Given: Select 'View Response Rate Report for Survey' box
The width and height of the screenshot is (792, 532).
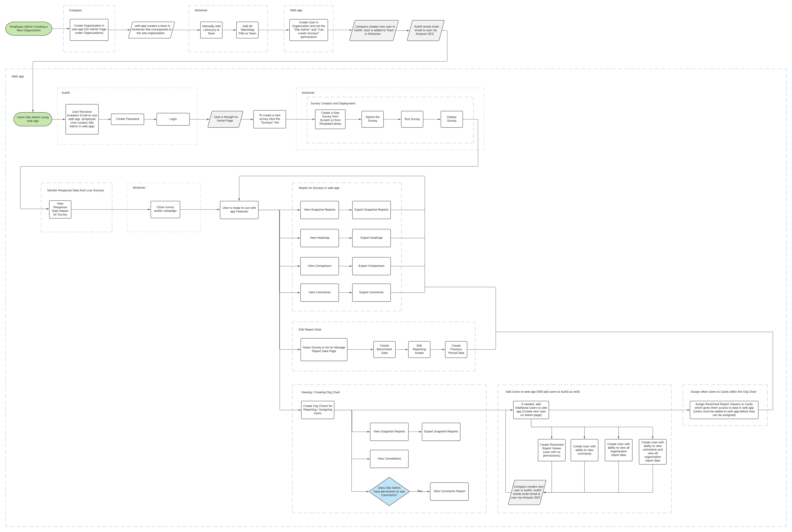Looking at the screenshot, I should coord(60,209).
